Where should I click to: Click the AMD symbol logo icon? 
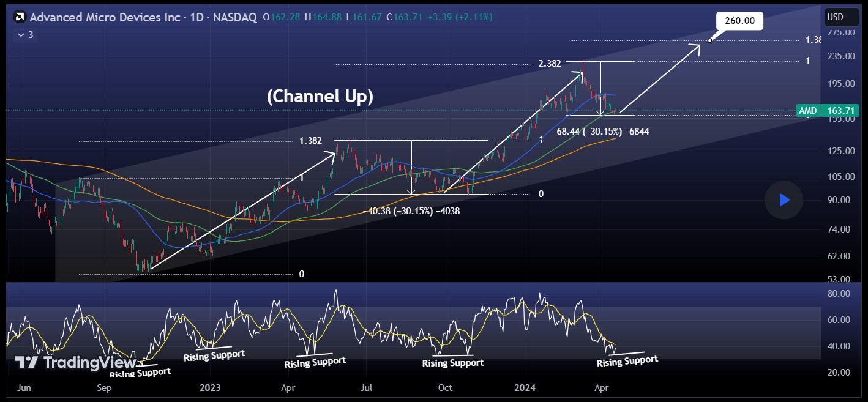(x=20, y=17)
